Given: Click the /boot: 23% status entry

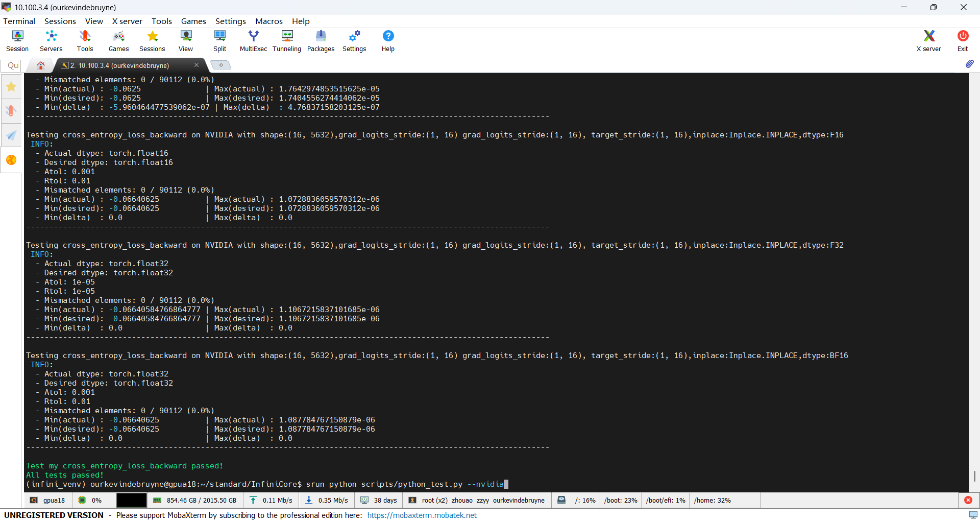Looking at the screenshot, I should [x=621, y=500].
